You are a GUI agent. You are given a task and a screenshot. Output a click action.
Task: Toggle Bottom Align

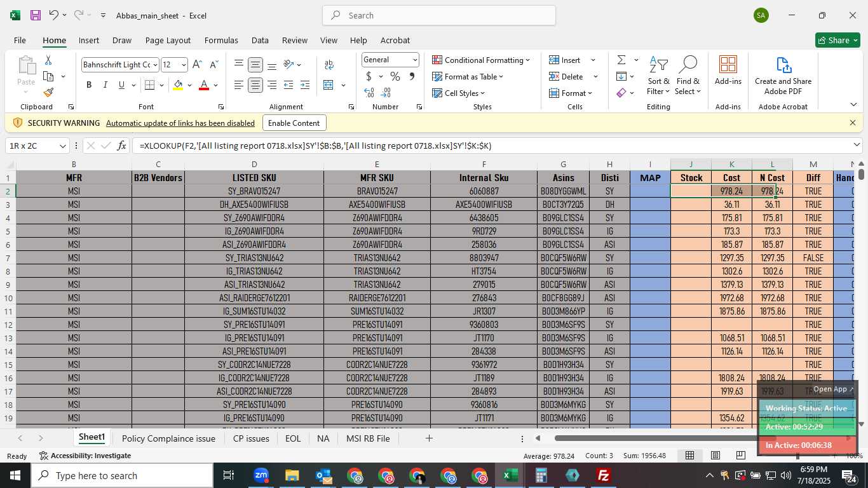pyautogui.click(x=272, y=65)
